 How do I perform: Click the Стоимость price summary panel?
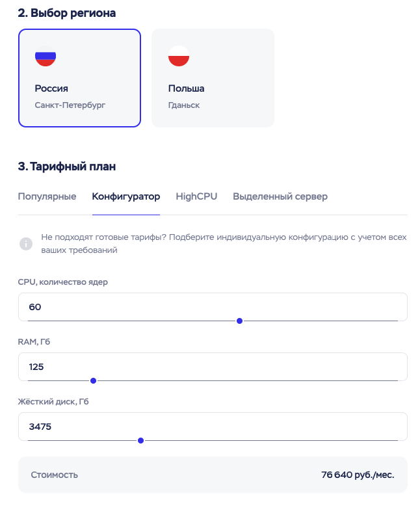(213, 475)
